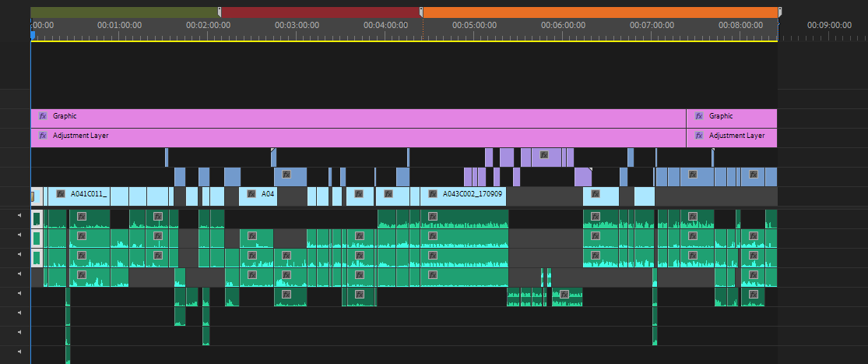Toggle the speaker arrow of the top audio track
868x364 pixels.
coord(19,214)
